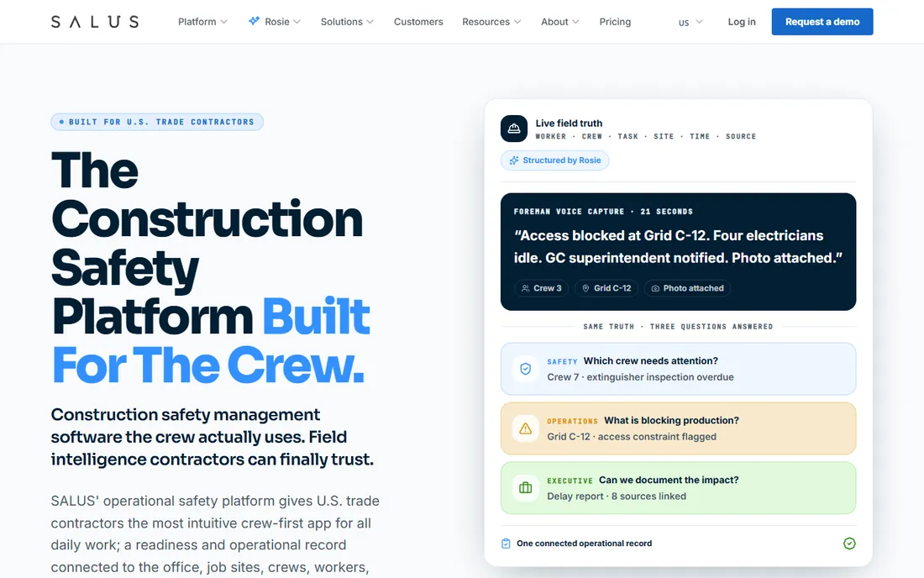This screenshot has height=578, width=924.
Task: Open the US region selector
Action: [690, 23]
